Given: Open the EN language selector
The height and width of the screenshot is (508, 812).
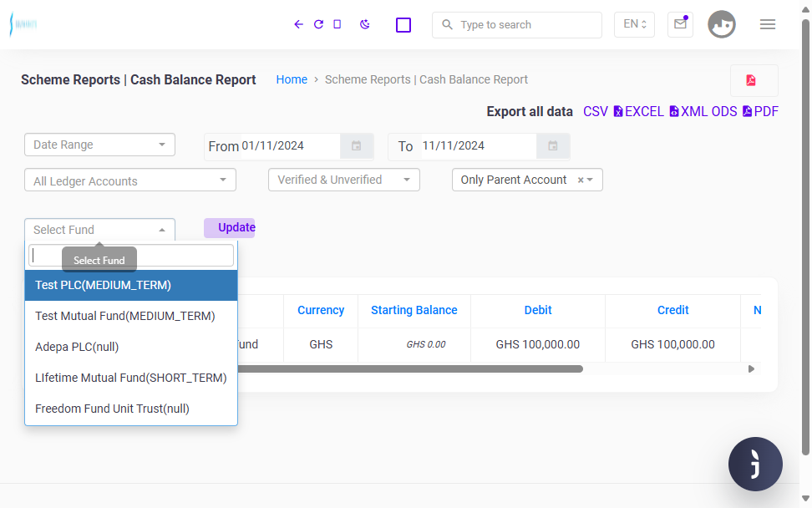Looking at the screenshot, I should tap(634, 24).
